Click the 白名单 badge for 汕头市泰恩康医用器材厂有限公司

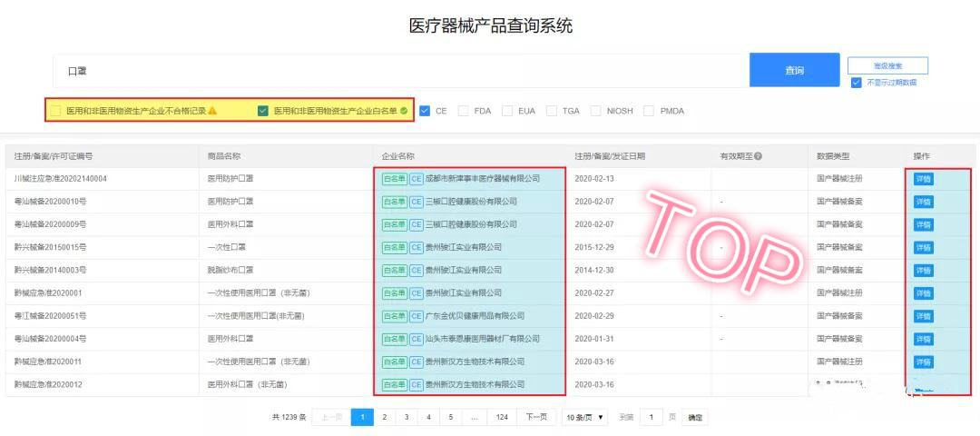click(x=395, y=339)
